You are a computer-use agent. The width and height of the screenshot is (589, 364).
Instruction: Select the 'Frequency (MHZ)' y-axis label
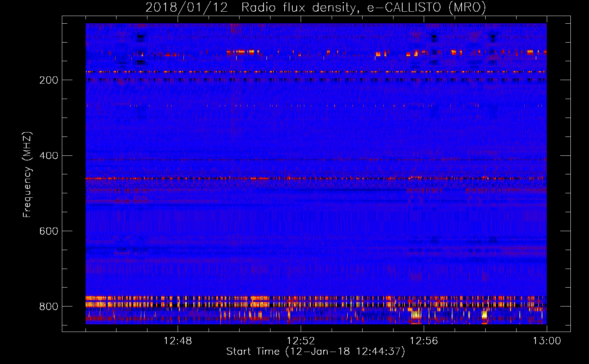coord(27,174)
